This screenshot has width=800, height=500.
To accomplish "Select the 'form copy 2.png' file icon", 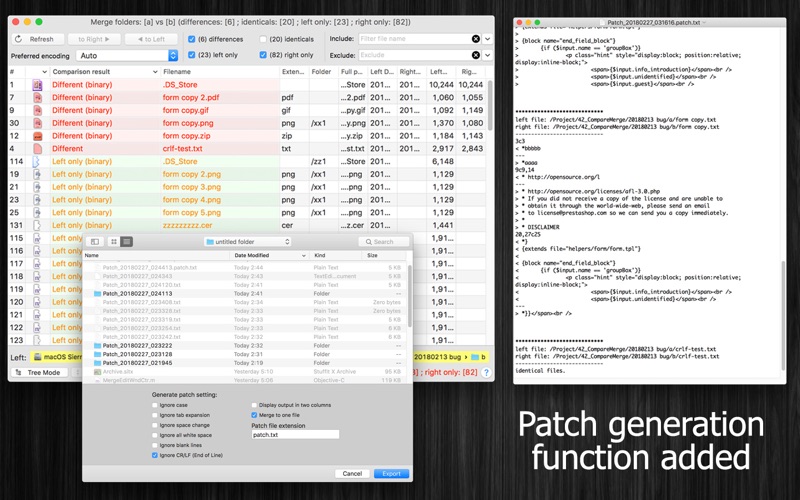I will 37,174.
